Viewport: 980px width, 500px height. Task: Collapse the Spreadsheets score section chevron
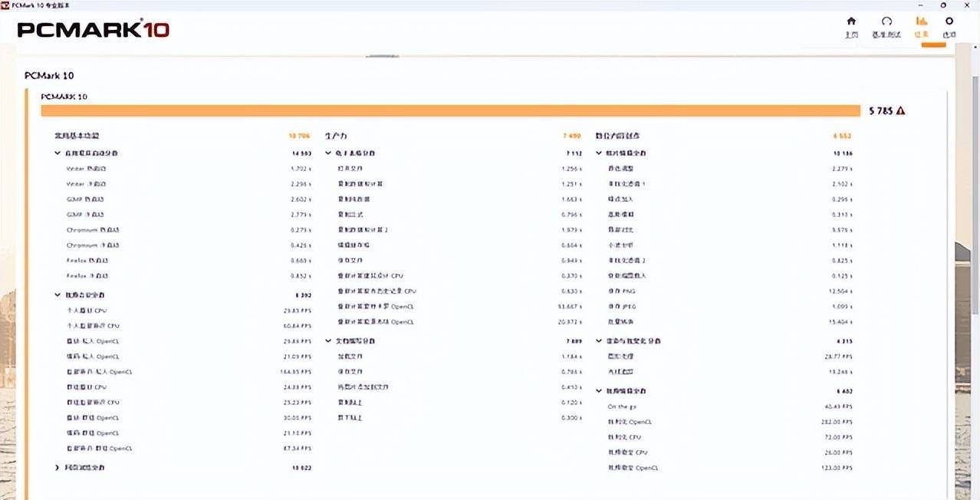(x=328, y=153)
